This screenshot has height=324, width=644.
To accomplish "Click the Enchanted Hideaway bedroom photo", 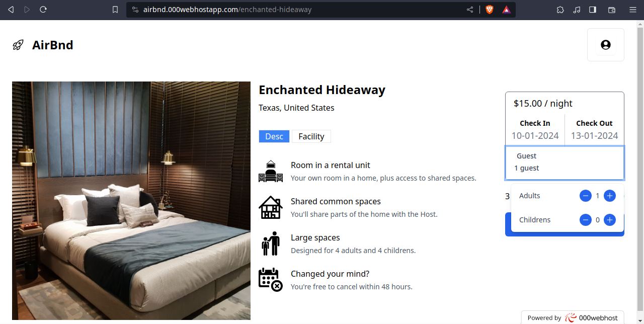I will [131, 201].
